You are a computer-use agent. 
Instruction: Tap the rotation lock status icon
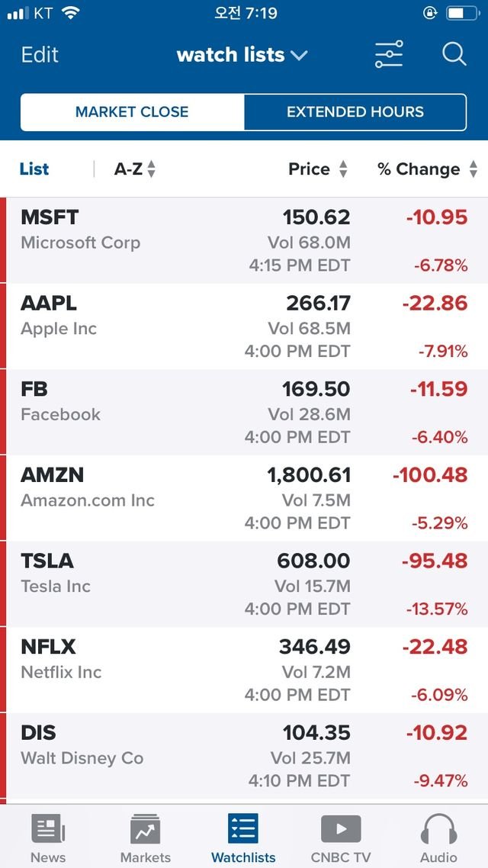coord(431,13)
